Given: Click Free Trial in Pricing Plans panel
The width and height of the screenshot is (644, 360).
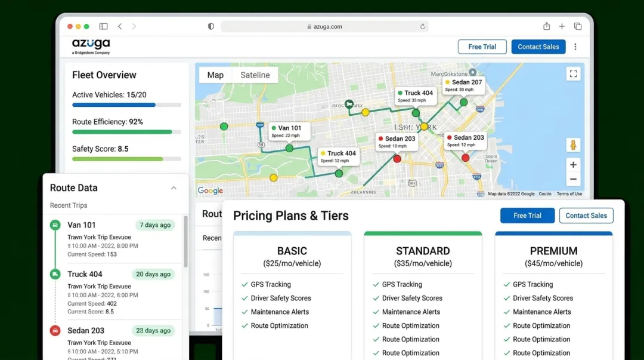Looking at the screenshot, I should 527,216.
